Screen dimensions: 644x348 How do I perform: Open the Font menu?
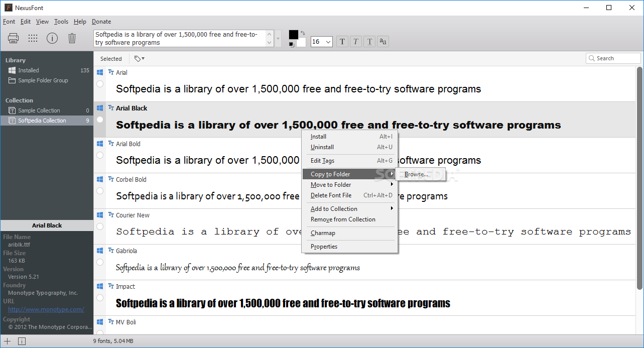tap(9, 22)
